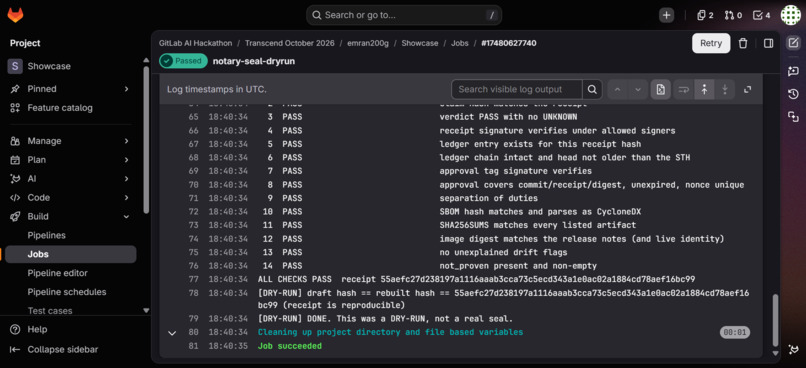Image resolution: width=806 pixels, height=368 pixels.
Task: Toggle the job details sidebar panel icon
Action: click(768, 43)
